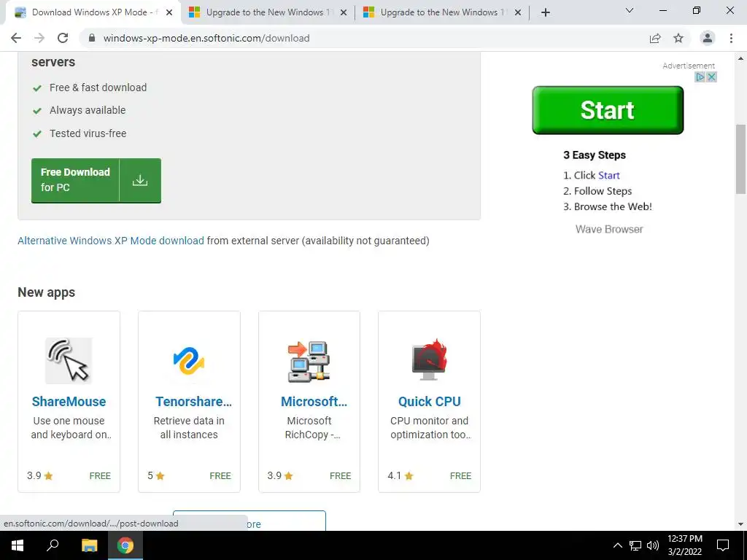The height and width of the screenshot is (560, 747).
Task: Open Windows taskbar search
Action: click(53, 545)
